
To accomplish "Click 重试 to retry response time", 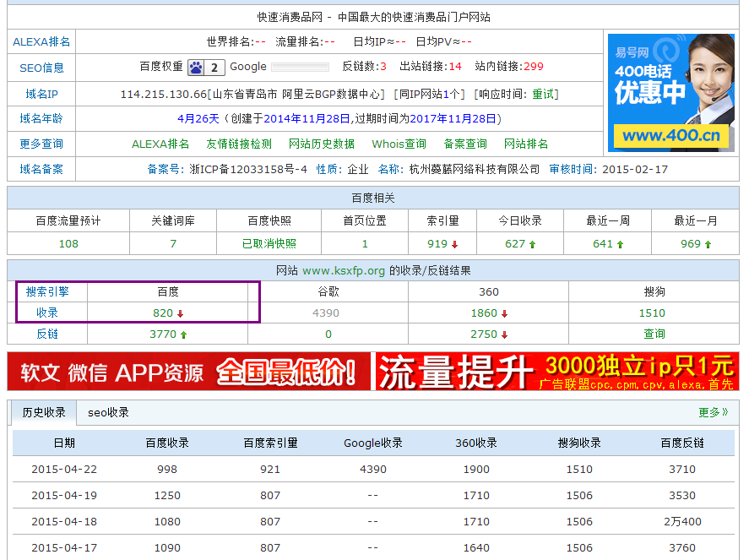I will (x=543, y=94).
